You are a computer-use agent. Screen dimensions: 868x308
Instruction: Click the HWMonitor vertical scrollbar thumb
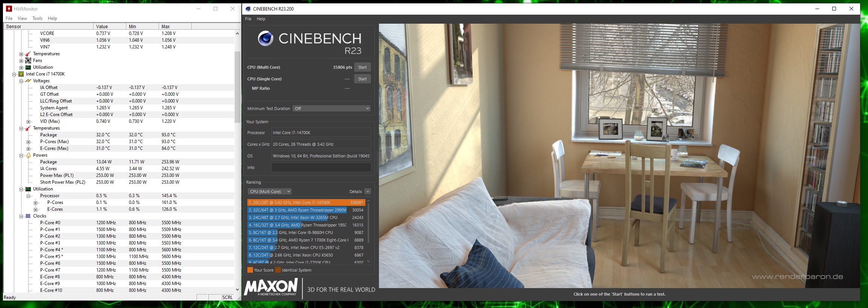coord(237,87)
